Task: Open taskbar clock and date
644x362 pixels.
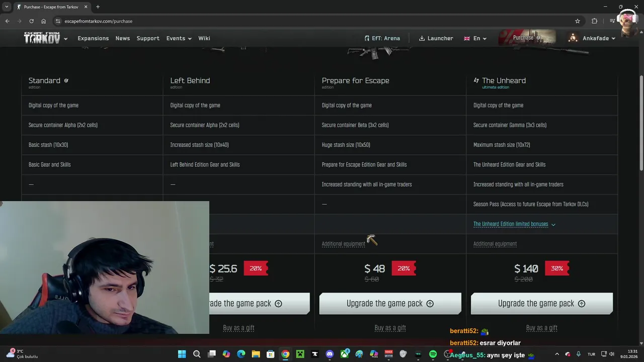Action: pyautogui.click(x=629, y=354)
